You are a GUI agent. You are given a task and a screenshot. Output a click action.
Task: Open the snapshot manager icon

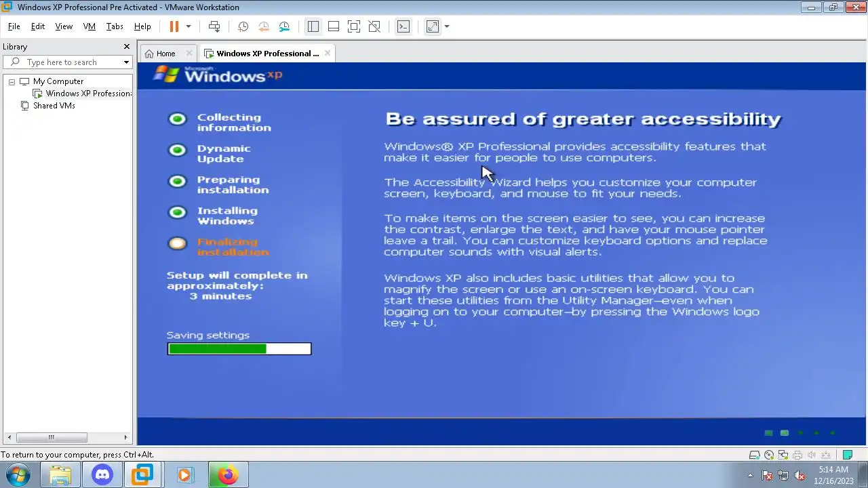click(x=284, y=26)
